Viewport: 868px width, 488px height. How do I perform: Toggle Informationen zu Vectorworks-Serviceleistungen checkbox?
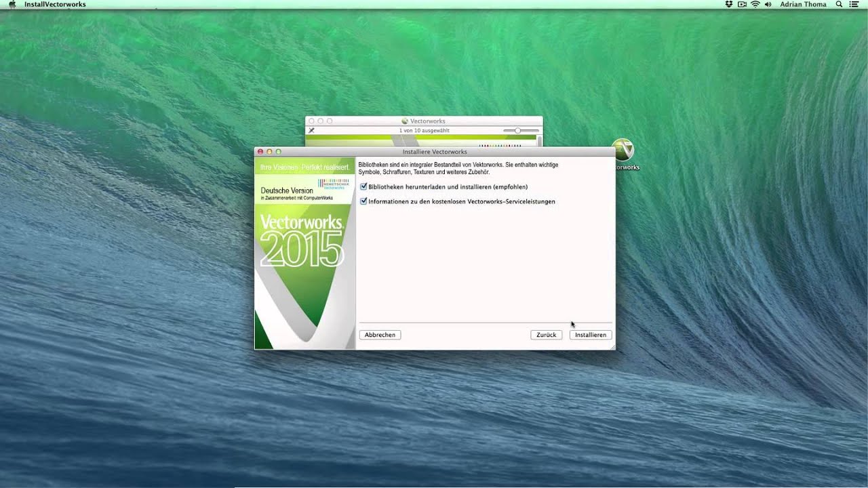pos(363,201)
